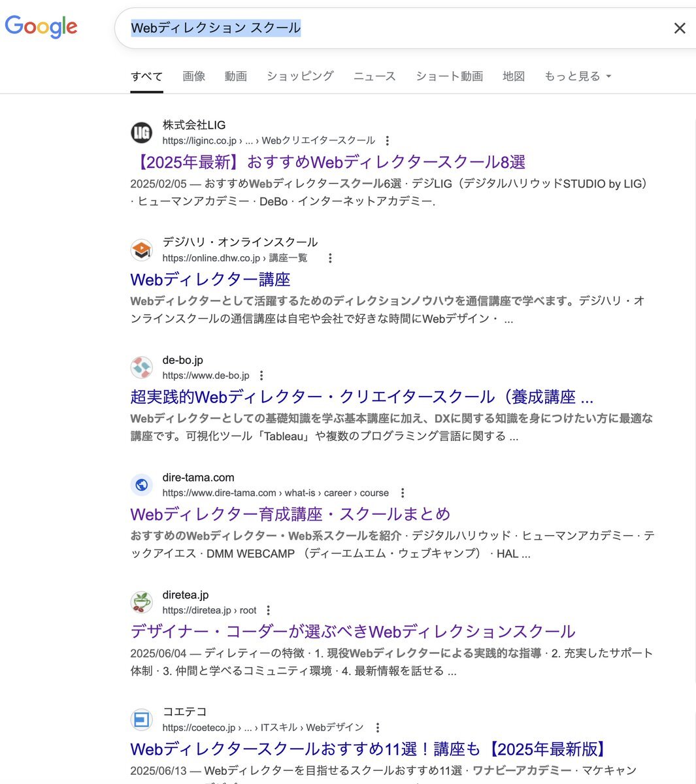Click the diretea.jp site name text
696x784 pixels.
[186, 595]
